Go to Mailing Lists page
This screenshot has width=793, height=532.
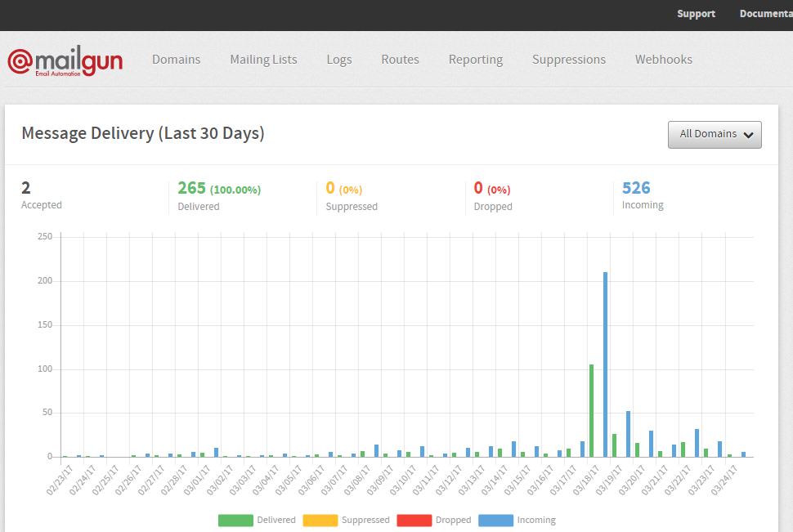(263, 60)
